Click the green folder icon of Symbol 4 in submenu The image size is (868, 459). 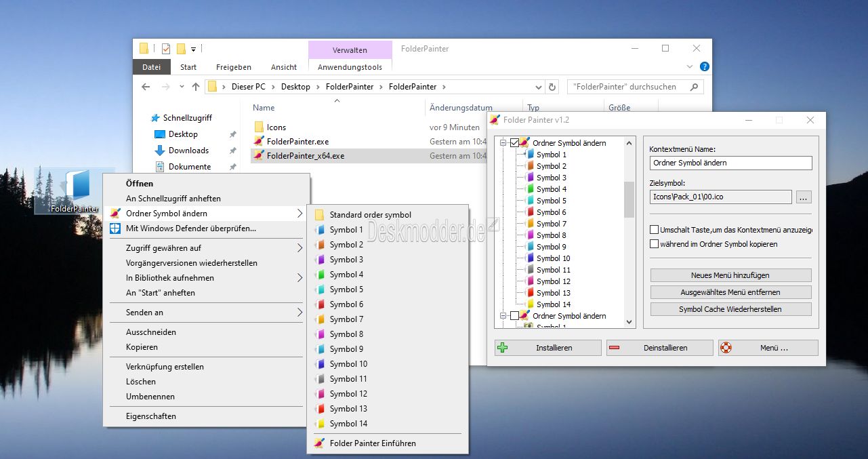(319, 275)
